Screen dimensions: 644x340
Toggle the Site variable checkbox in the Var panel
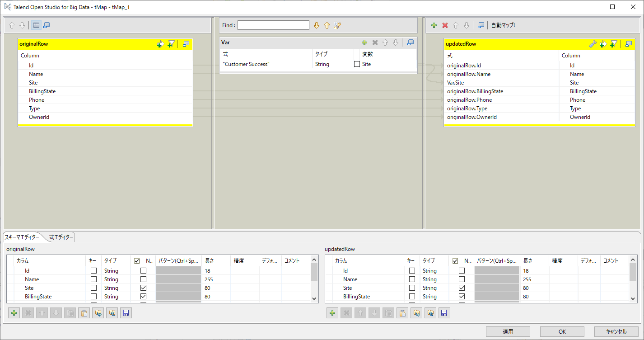click(x=356, y=64)
